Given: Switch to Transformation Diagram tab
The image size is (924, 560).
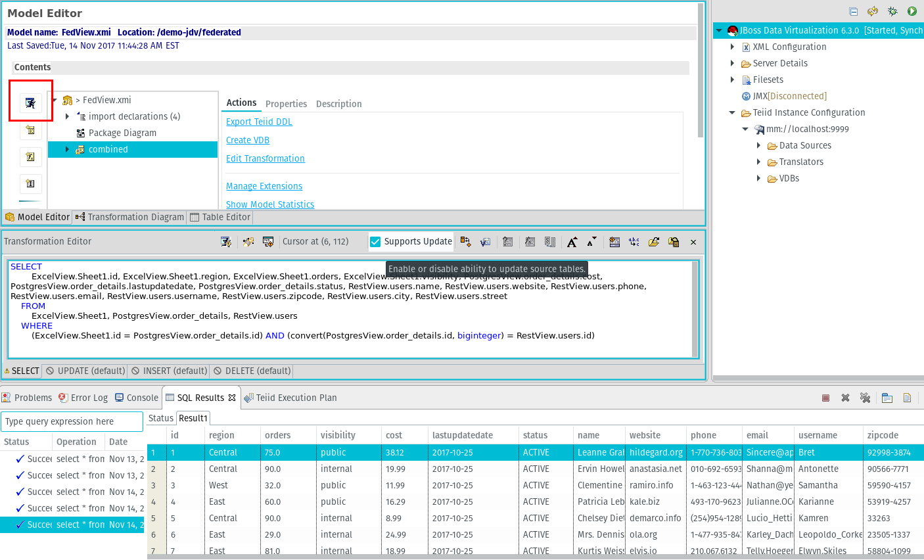Looking at the screenshot, I should tap(129, 217).
